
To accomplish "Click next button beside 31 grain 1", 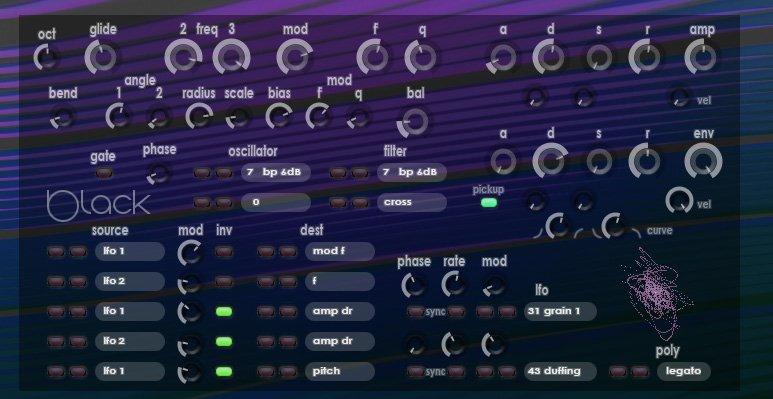I will pyautogui.click(x=507, y=312).
